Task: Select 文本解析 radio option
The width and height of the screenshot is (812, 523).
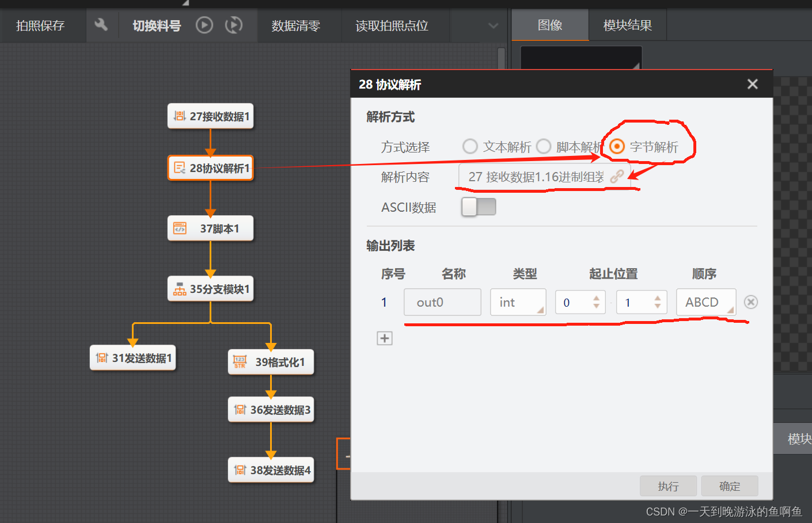Action: (x=470, y=147)
